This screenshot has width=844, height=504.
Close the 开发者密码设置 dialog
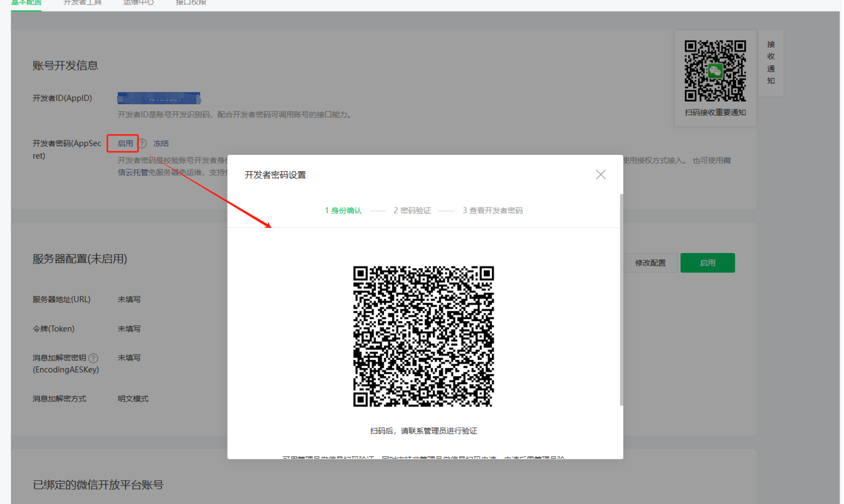[601, 175]
